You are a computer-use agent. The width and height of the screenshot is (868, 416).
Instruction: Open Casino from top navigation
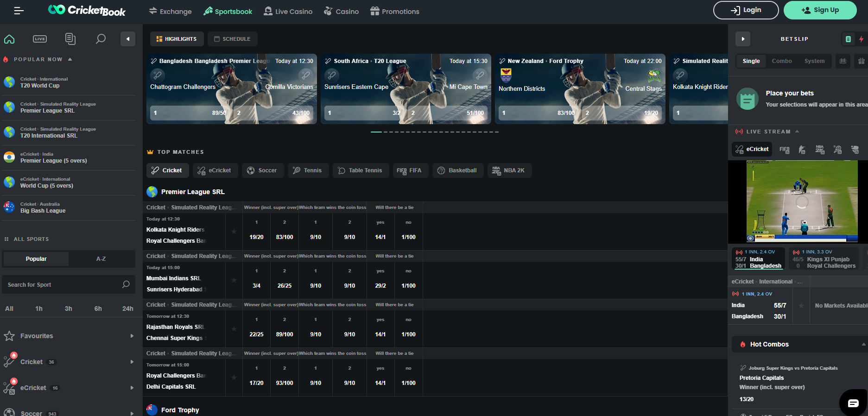pos(341,11)
